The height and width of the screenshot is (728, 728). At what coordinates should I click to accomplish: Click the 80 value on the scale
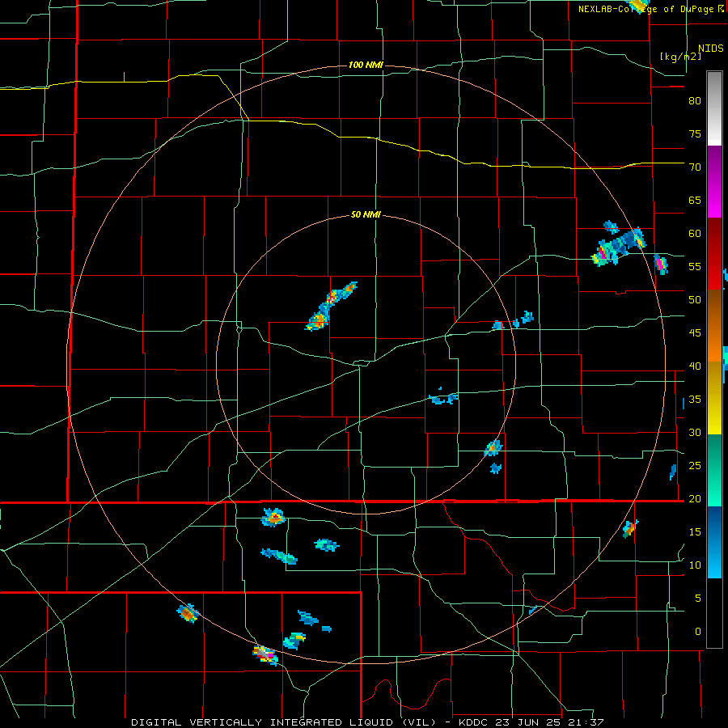click(695, 101)
